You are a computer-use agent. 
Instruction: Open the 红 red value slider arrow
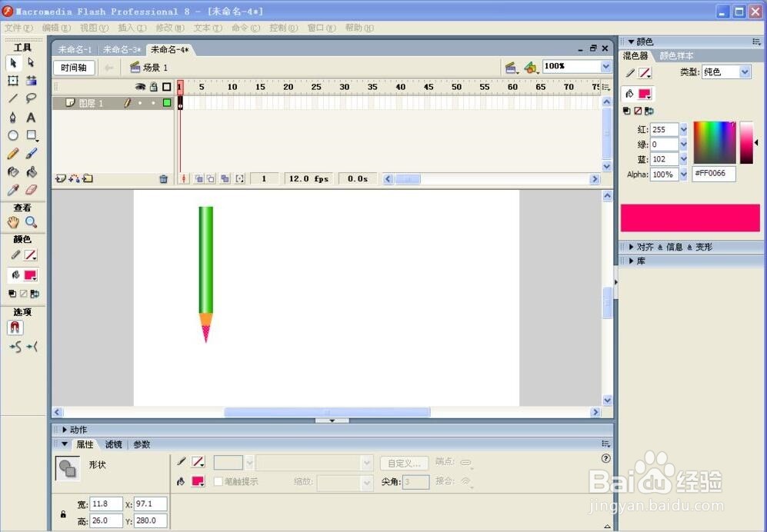point(683,130)
